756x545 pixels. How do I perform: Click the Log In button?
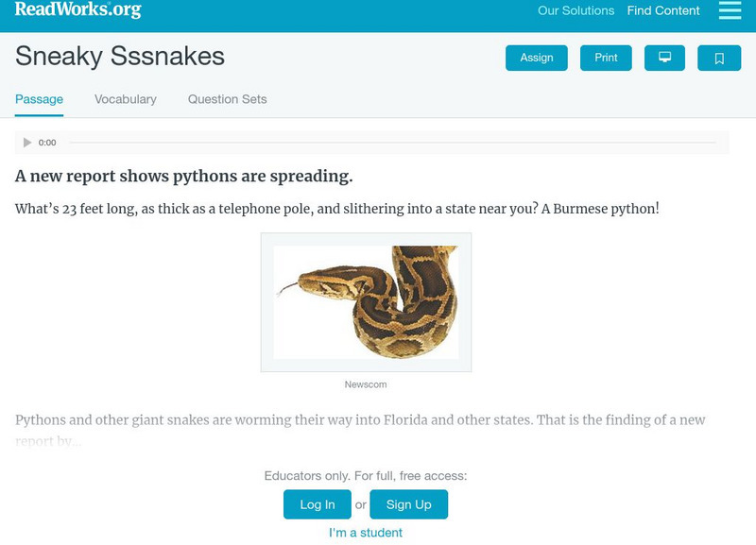pos(318,504)
